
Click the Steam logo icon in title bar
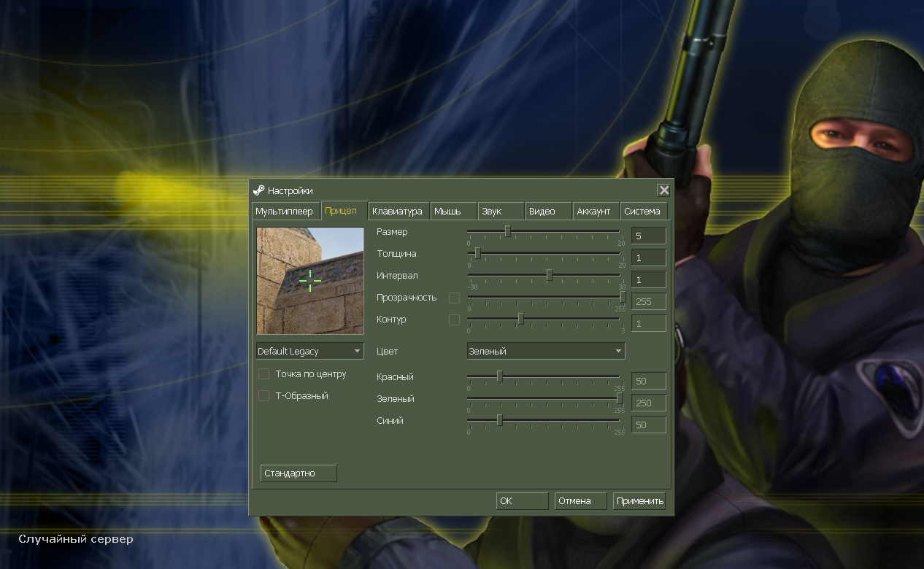258,190
